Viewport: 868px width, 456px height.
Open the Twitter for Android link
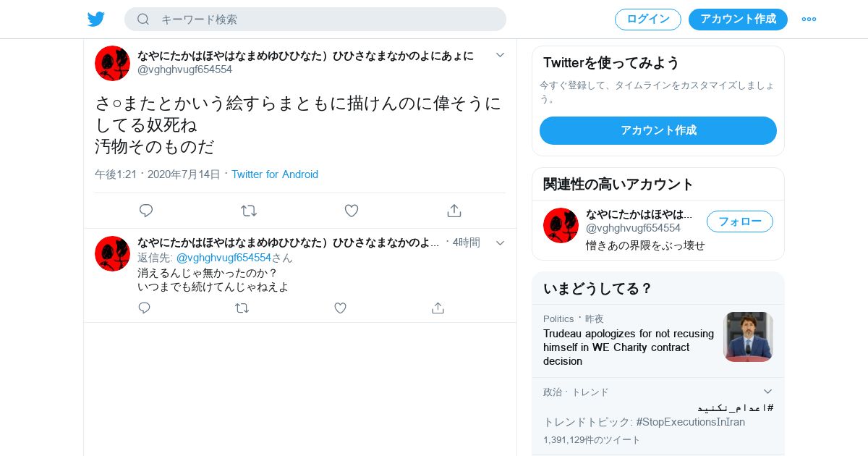click(x=275, y=174)
